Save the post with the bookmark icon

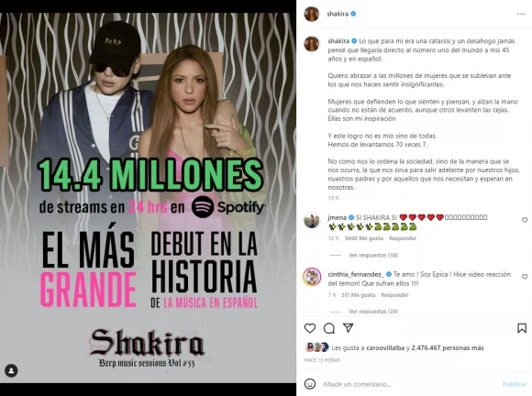click(x=522, y=328)
